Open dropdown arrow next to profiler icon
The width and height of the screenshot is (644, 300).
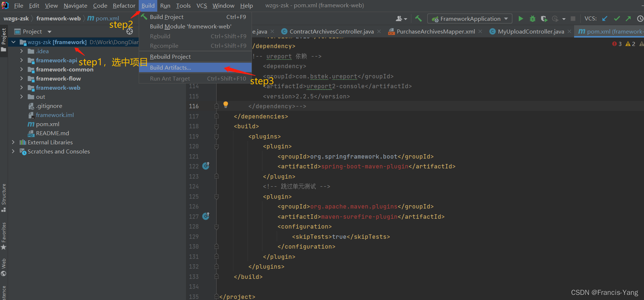click(564, 19)
